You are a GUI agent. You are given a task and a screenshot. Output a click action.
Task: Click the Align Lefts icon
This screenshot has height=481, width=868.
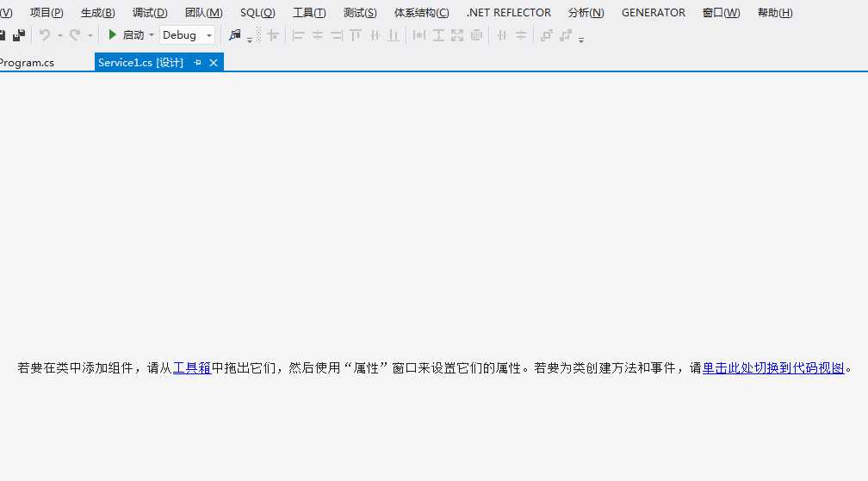(298, 35)
